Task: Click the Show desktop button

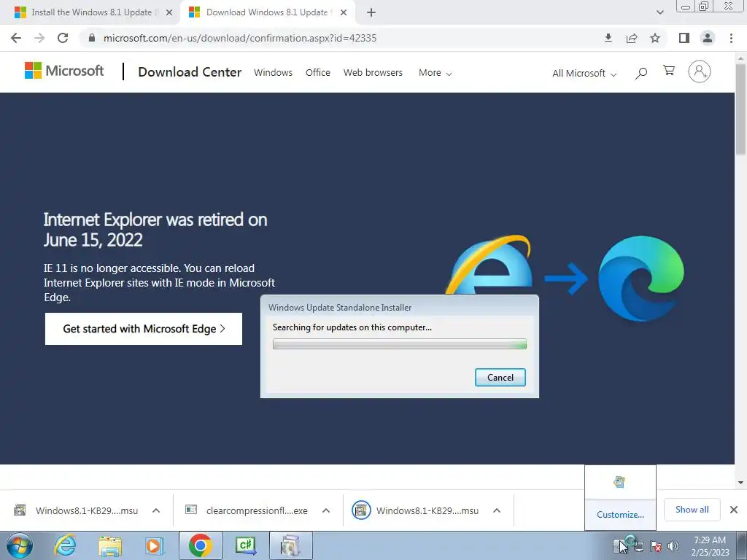Action: click(x=743, y=546)
